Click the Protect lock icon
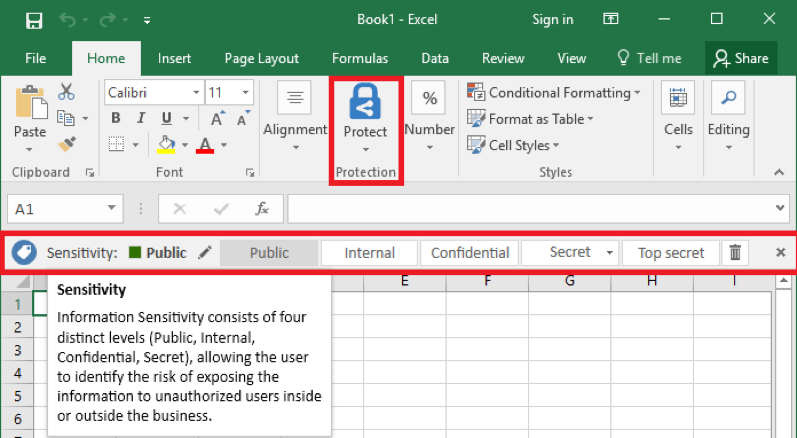This screenshot has width=797, height=438. coord(365,102)
